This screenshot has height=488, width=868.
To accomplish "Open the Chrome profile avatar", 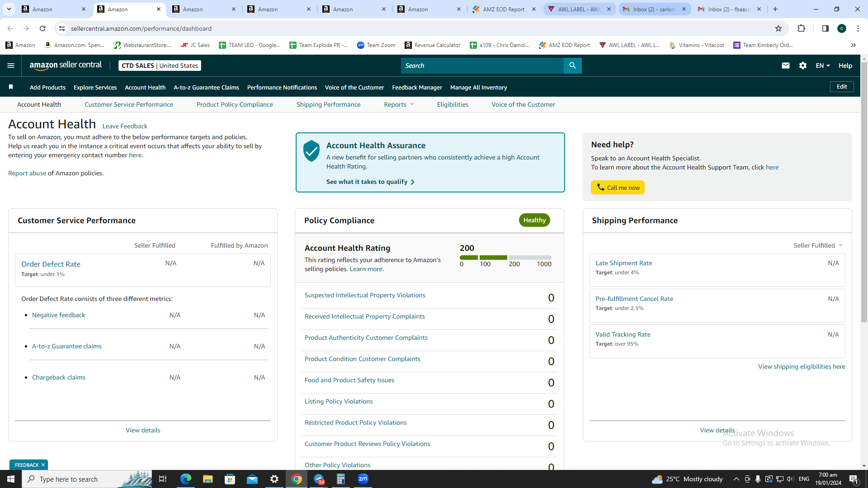I will (842, 28).
